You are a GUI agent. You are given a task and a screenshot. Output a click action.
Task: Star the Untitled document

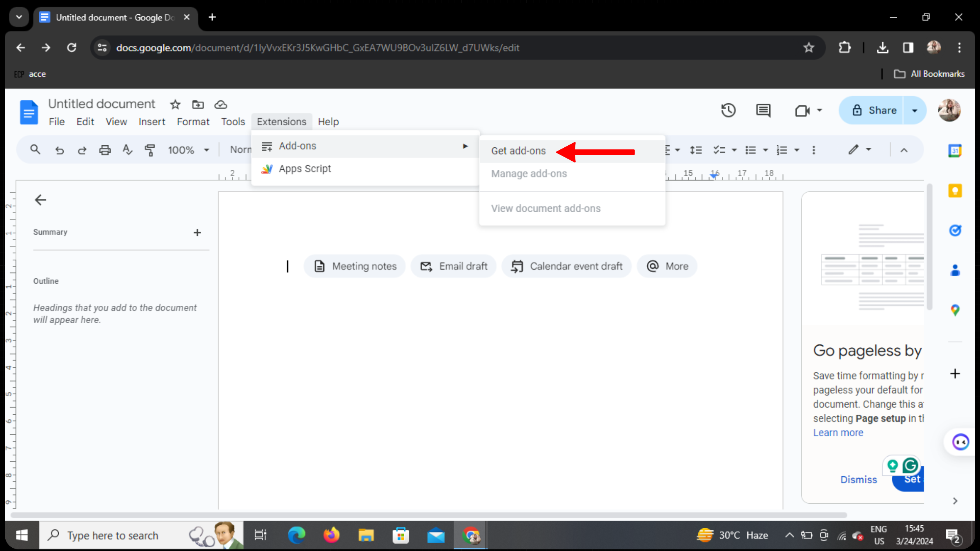(x=175, y=104)
